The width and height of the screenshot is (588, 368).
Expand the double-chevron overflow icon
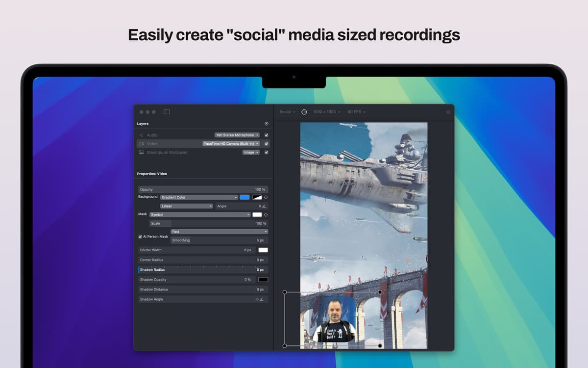click(448, 112)
